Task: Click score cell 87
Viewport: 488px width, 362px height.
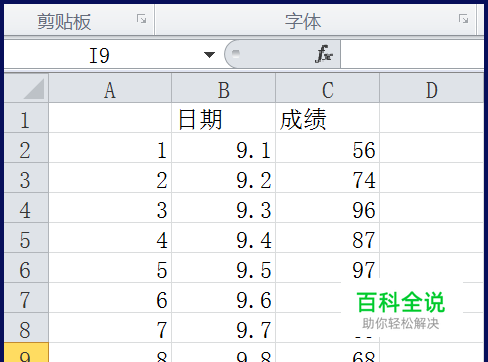Action: [x=328, y=238]
